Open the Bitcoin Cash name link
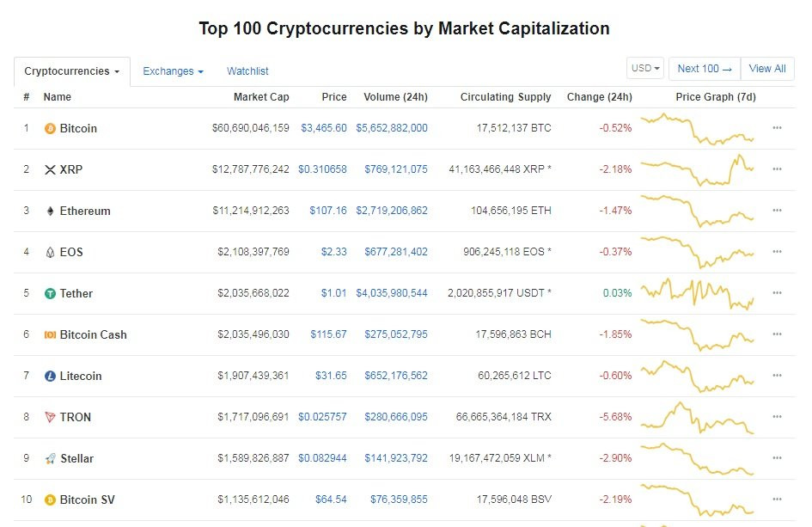 click(93, 334)
